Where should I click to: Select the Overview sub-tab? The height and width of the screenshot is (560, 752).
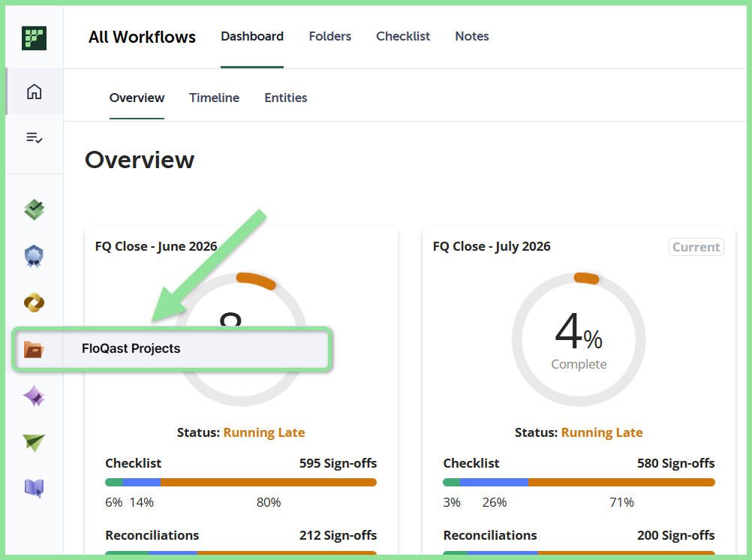point(137,98)
